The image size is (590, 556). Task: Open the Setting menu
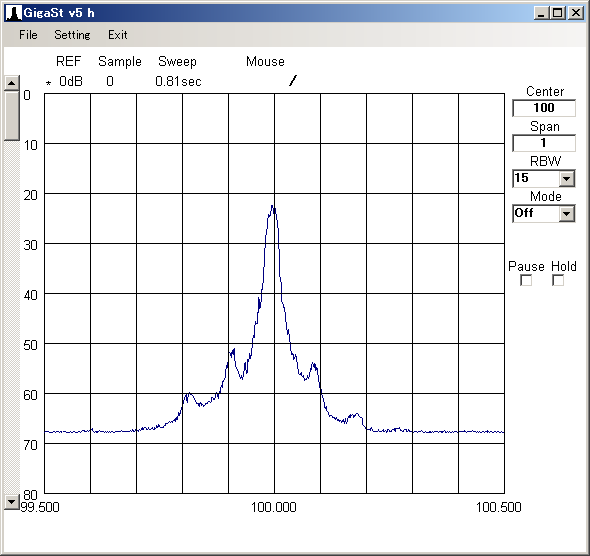pyautogui.click(x=72, y=35)
